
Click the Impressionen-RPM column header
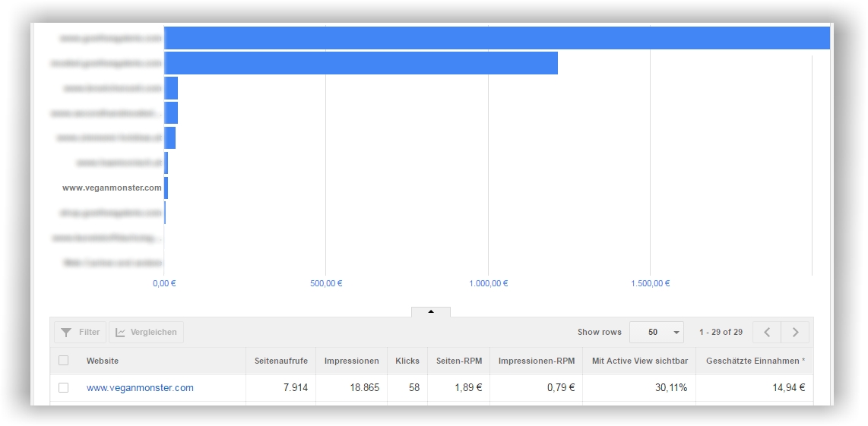(x=536, y=361)
